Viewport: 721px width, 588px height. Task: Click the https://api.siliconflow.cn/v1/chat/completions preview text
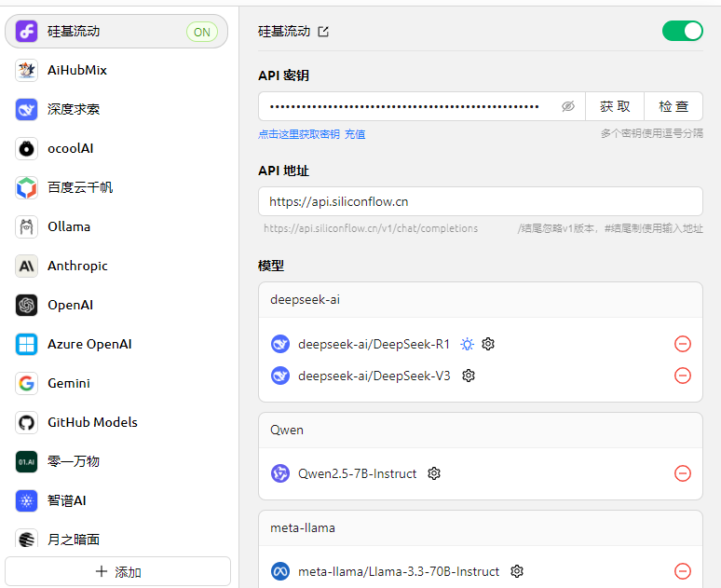pos(371,228)
